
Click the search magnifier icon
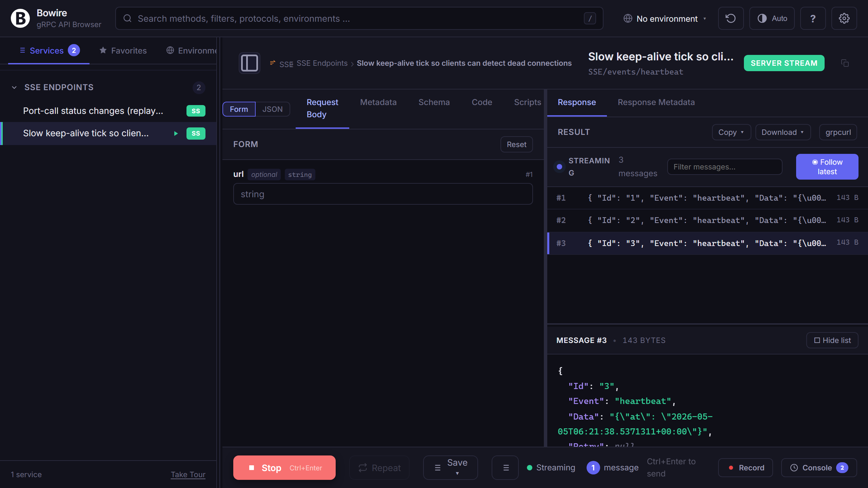click(x=127, y=18)
